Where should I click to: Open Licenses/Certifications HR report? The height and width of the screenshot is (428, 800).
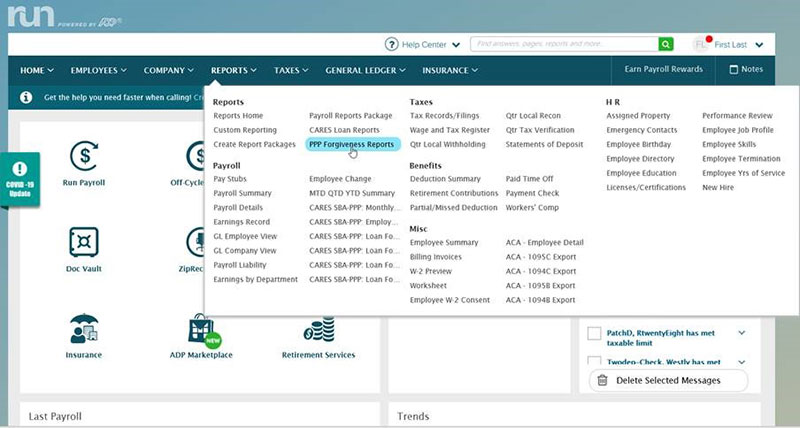646,188
